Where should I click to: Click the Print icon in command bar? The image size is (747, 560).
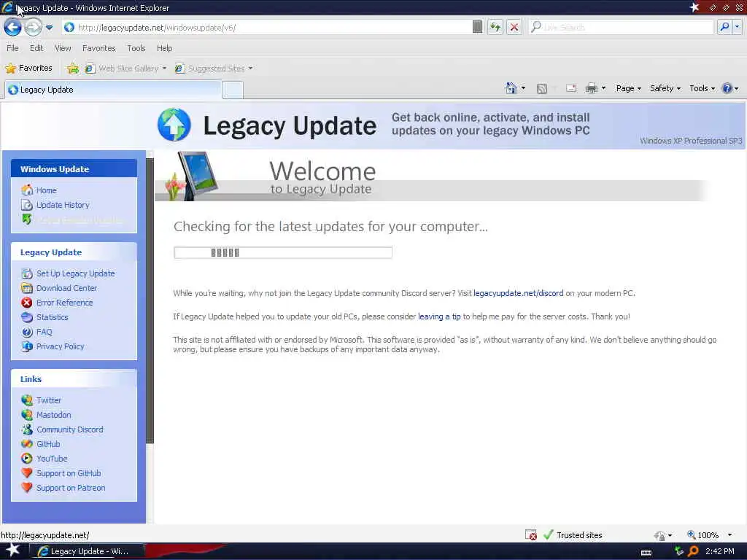[x=591, y=88]
